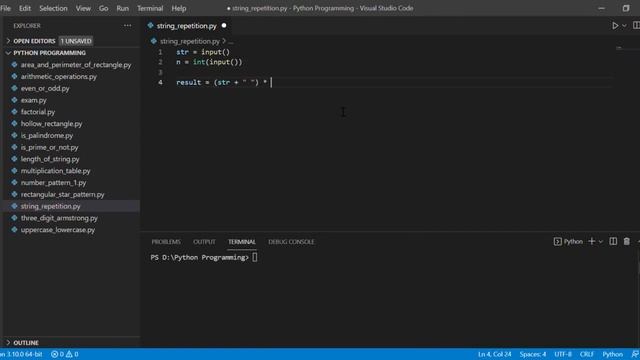Click line number 2 in the gutter
The height and width of the screenshot is (360, 640).
160,62
